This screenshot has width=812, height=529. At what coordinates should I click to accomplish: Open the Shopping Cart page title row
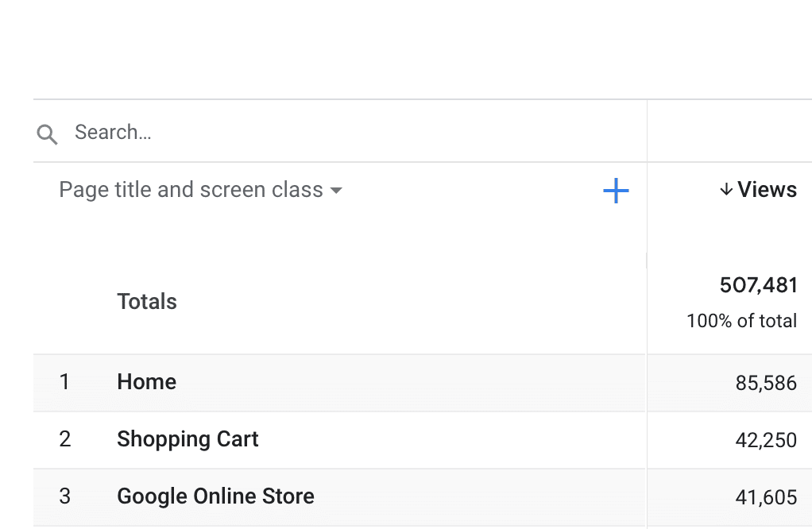tap(188, 439)
